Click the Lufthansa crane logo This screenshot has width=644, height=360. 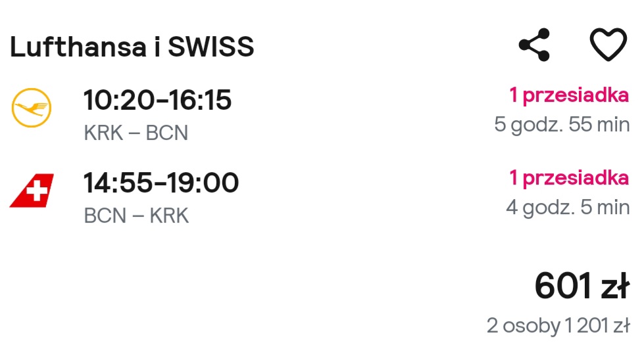32,108
